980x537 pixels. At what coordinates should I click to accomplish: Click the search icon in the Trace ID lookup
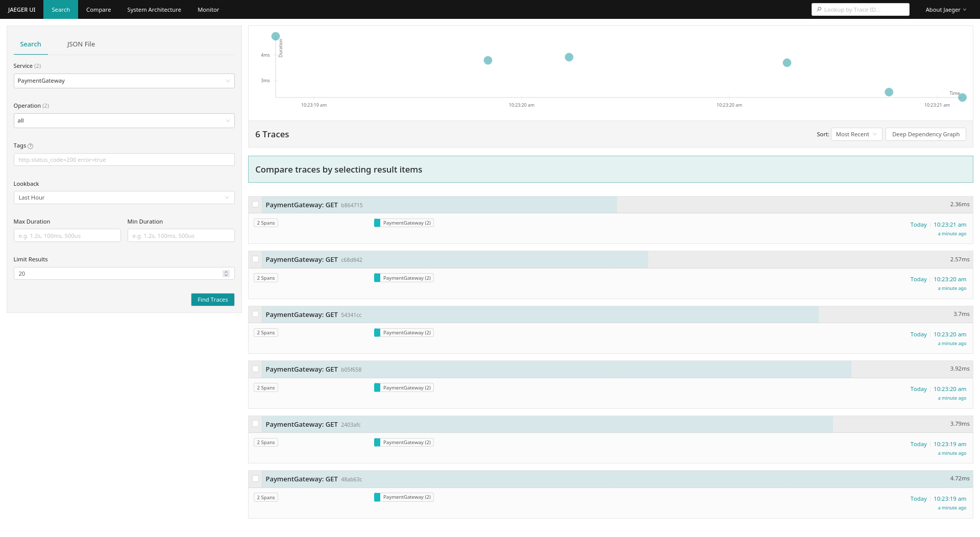click(819, 9)
